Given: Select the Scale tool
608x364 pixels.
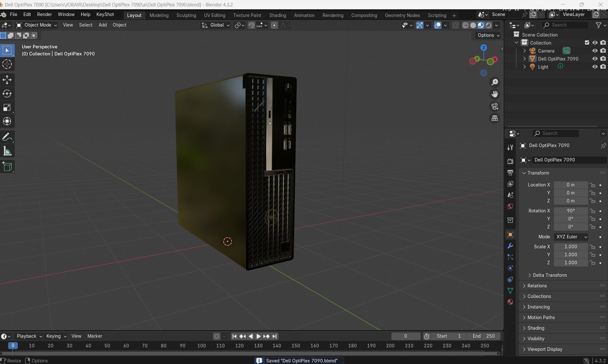Looking at the screenshot, I should click(7, 107).
